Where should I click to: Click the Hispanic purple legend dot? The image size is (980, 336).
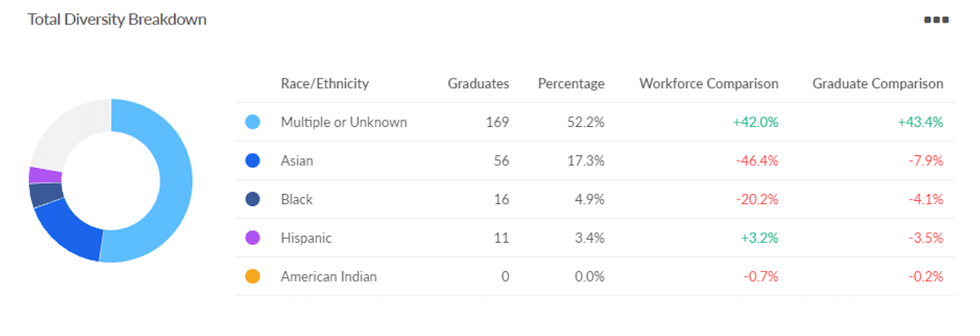point(252,238)
